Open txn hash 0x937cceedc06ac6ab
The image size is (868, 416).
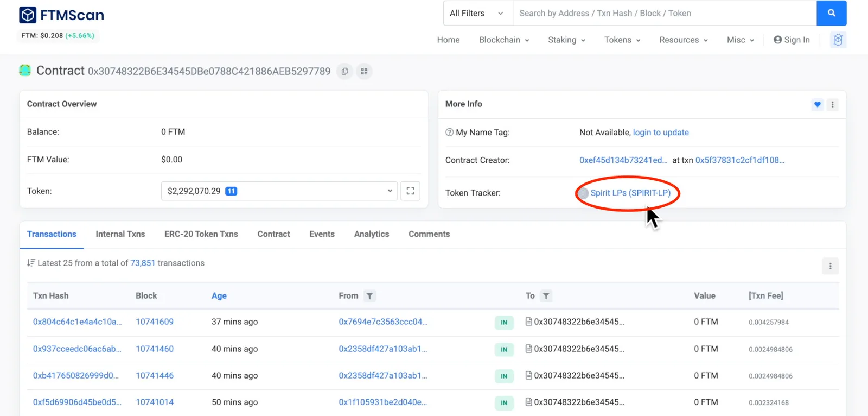pyautogui.click(x=77, y=349)
